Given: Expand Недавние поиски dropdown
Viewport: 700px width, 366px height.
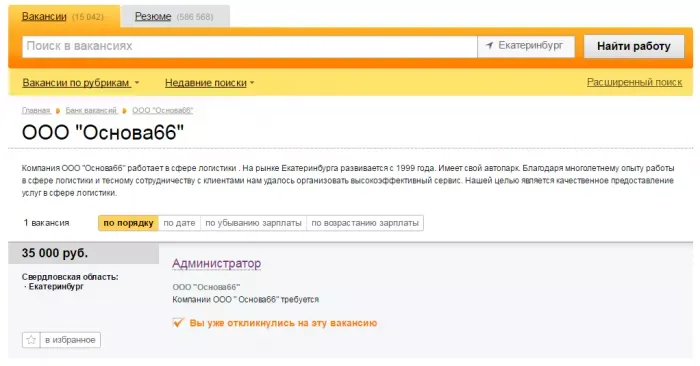Looking at the screenshot, I should click(209, 83).
